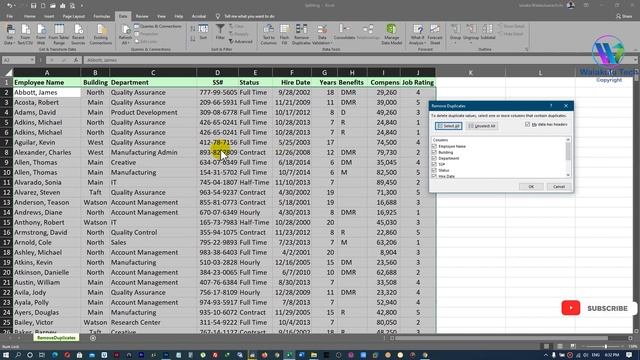The image size is (640, 360).
Task: Expand the Group dropdown arrow
Action: coord(455,43)
